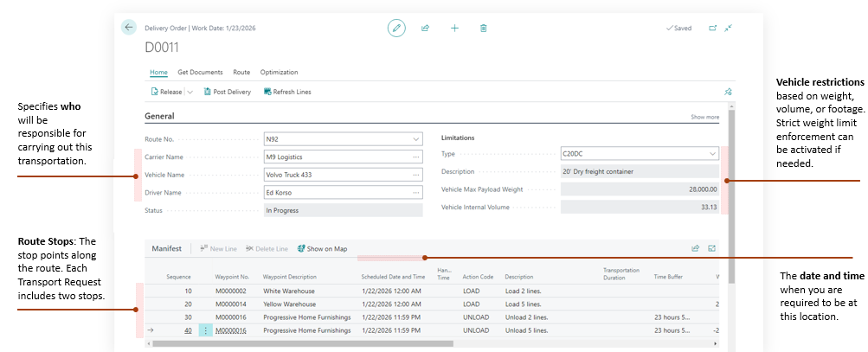Click the Manifest share icon

[695, 248]
